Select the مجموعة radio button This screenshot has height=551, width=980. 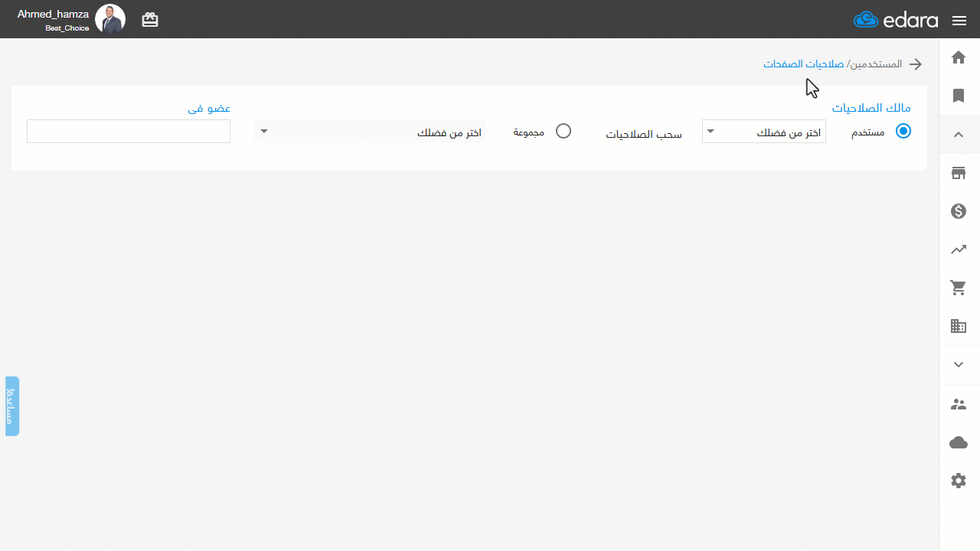point(563,131)
